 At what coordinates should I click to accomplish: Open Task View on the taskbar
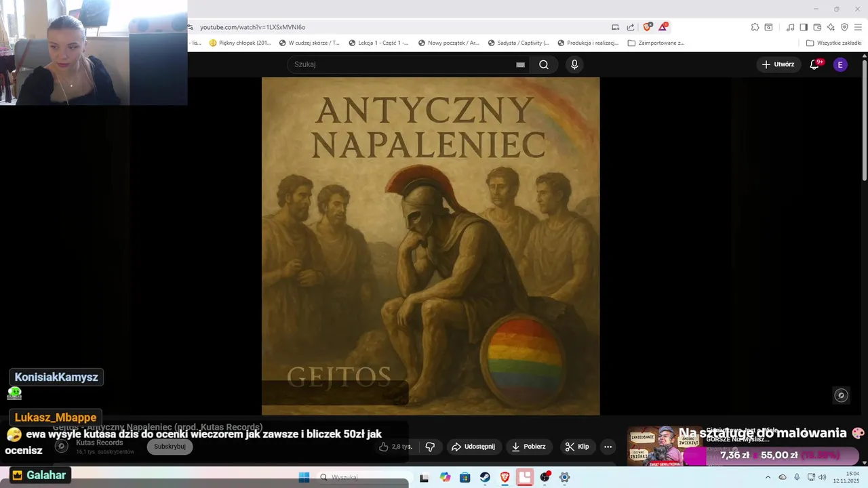424,477
